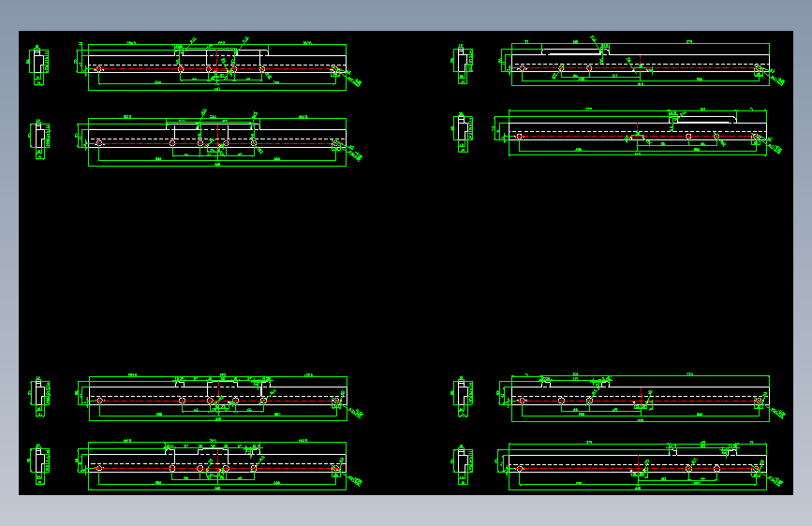The image size is (812, 526).
Task: Select the second rail drawing in the right column
Action: click(x=637, y=132)
